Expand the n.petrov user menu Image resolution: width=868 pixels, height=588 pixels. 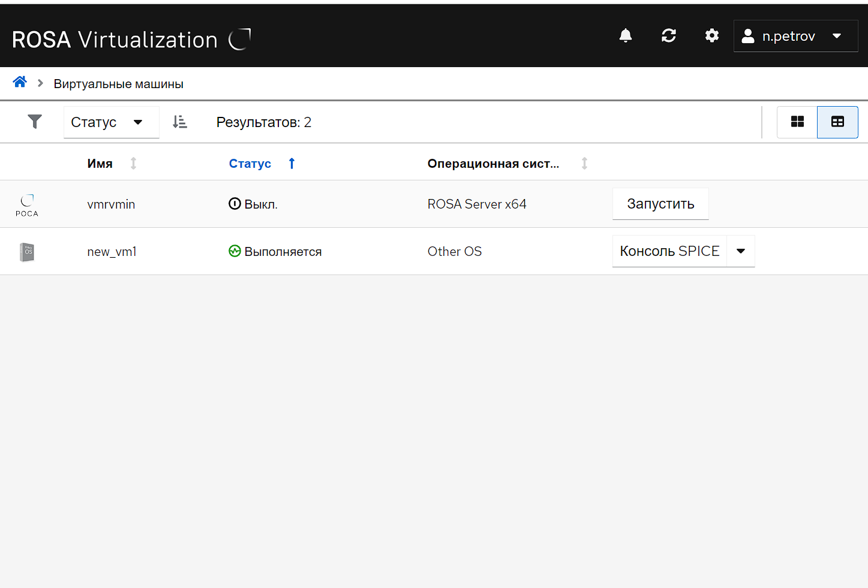click(x=795, y=36)
